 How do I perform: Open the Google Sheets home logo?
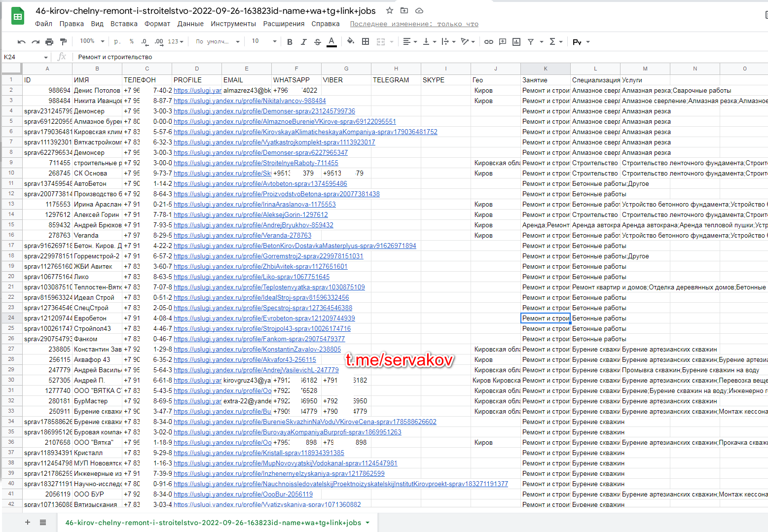click(18, 16)
